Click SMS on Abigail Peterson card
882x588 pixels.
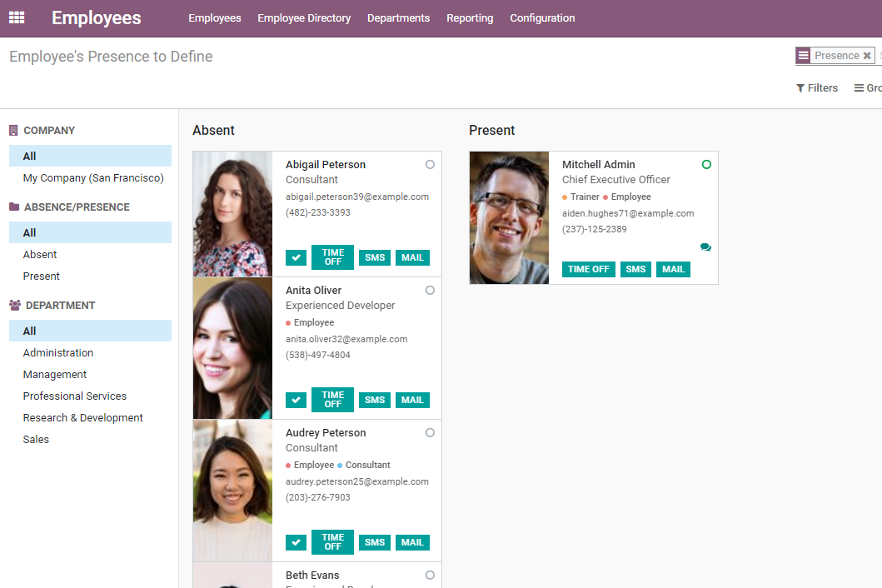[x=375, y=257]
